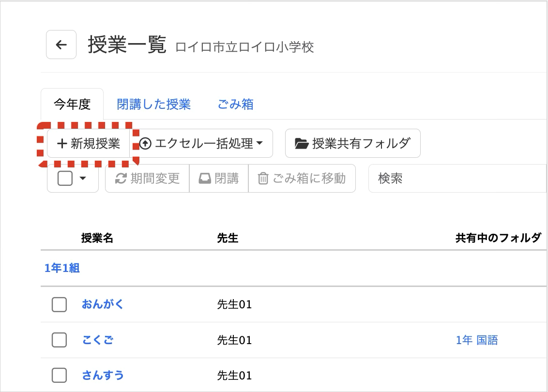The height and width of the screenshot is (392, 548).
Task: Open the ごみ箱 tab
Action: click(235, 104)
